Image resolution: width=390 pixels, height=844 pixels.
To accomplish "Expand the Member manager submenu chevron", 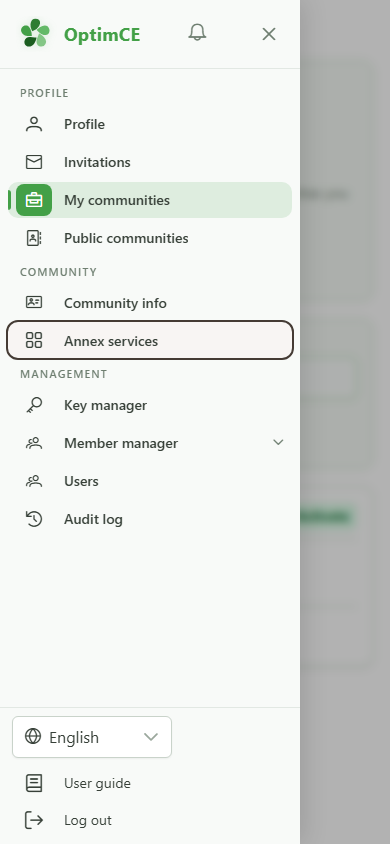I will click(x=278, y=442).
